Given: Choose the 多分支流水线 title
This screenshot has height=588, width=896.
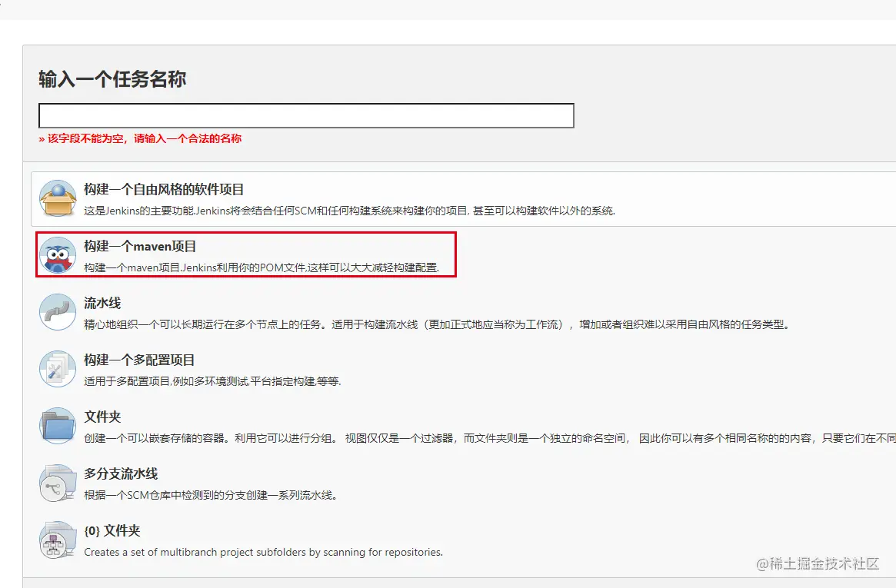Looking at the screenshot, I should [121, 473].
